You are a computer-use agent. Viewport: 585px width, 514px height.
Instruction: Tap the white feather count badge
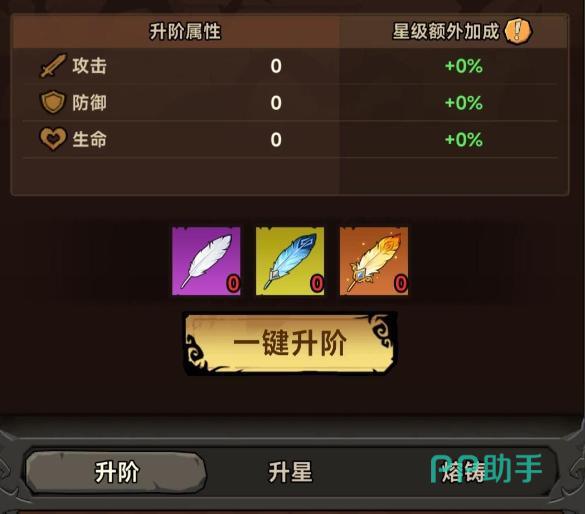[234, 283]
